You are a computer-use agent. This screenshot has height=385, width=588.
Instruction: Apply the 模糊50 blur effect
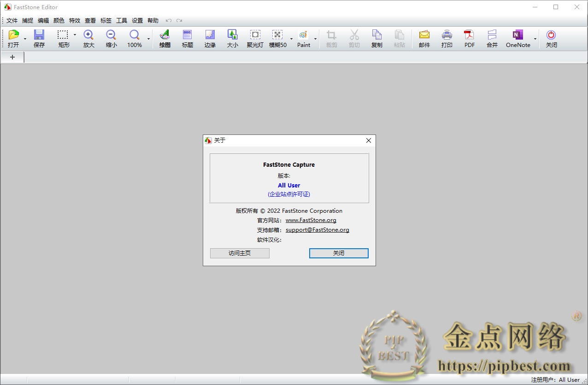[x=277, y=37]
